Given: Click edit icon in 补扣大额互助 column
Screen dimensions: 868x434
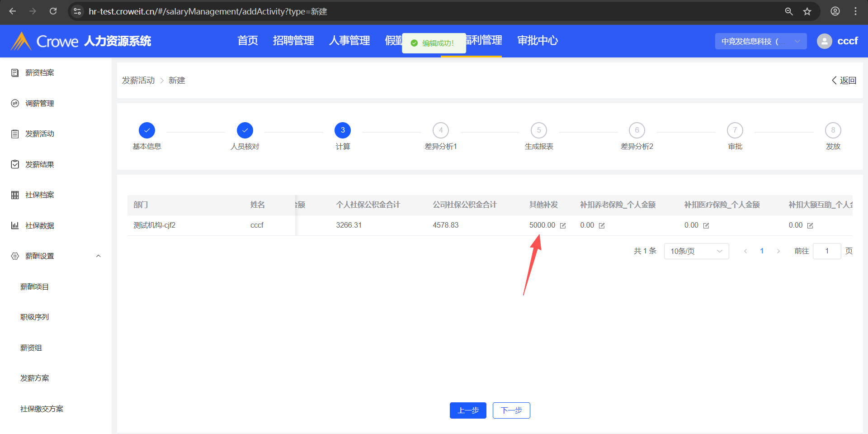Looking at the screenshot, I should pyautogui.click(x=810, y=226).
